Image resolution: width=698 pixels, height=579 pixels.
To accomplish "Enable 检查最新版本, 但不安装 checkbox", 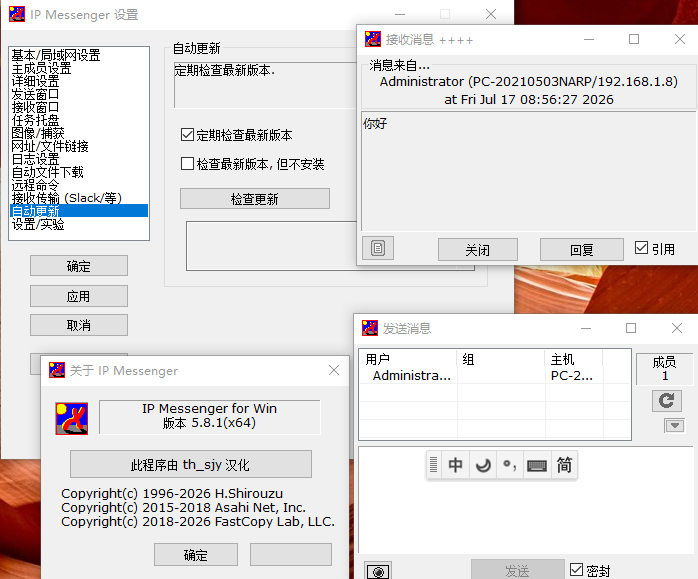I will coord(187,163).
